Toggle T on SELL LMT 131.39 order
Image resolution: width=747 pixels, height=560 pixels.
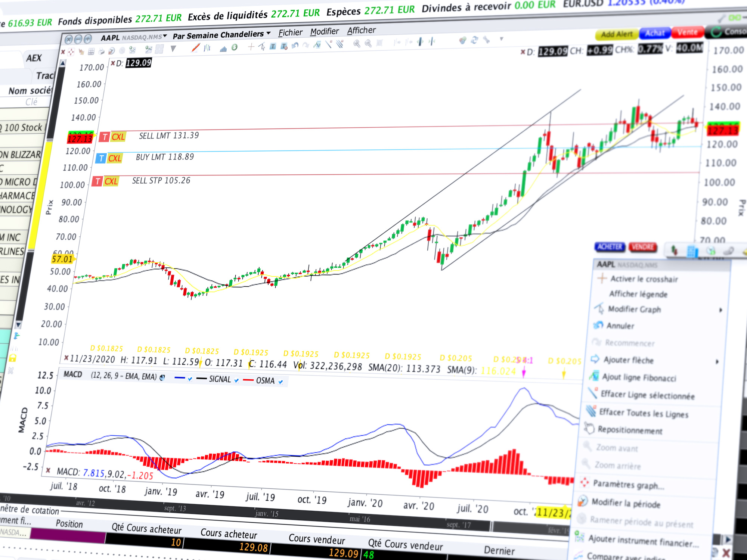(105, 137)
